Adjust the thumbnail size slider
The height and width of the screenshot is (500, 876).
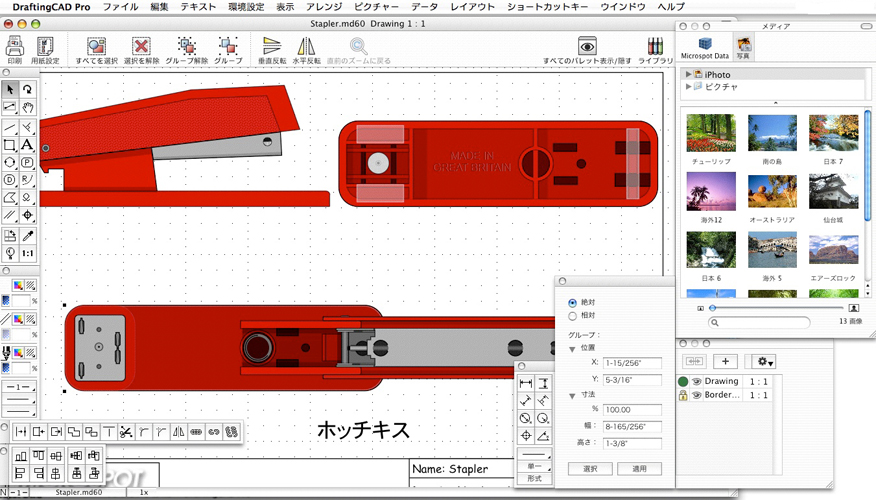[712, 308]
